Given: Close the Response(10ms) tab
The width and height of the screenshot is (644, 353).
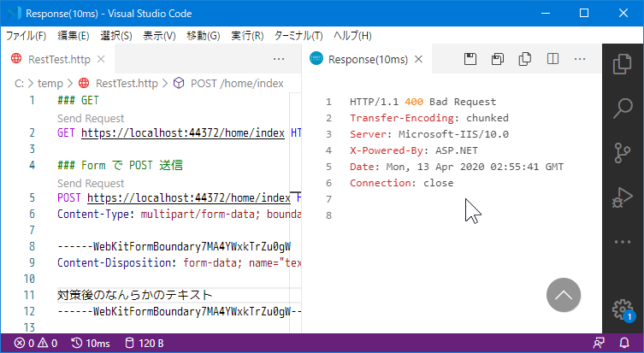Looking at the screenshot, I should (x=418, y=59).
